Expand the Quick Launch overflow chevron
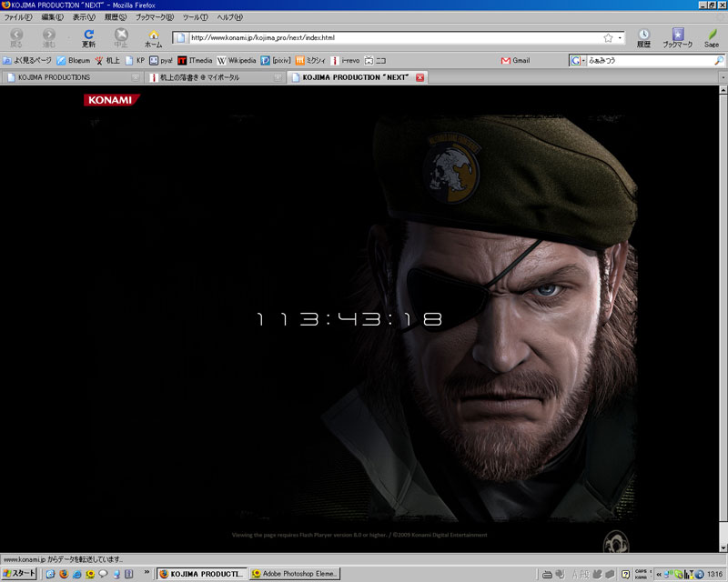This screenshot has height=582, width=728. point(147,573)
